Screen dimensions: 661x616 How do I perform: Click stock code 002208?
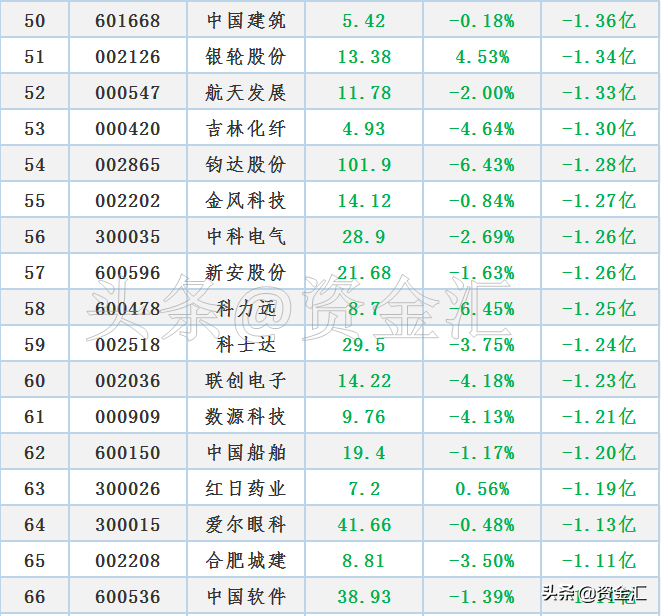128,561
